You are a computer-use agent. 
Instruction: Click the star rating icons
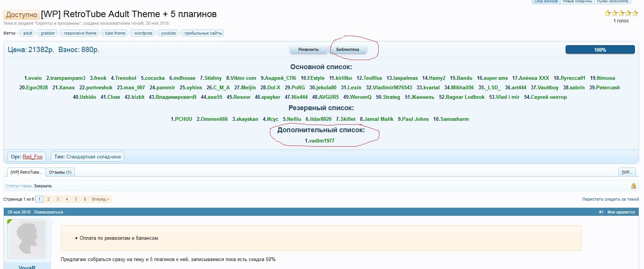621,13
